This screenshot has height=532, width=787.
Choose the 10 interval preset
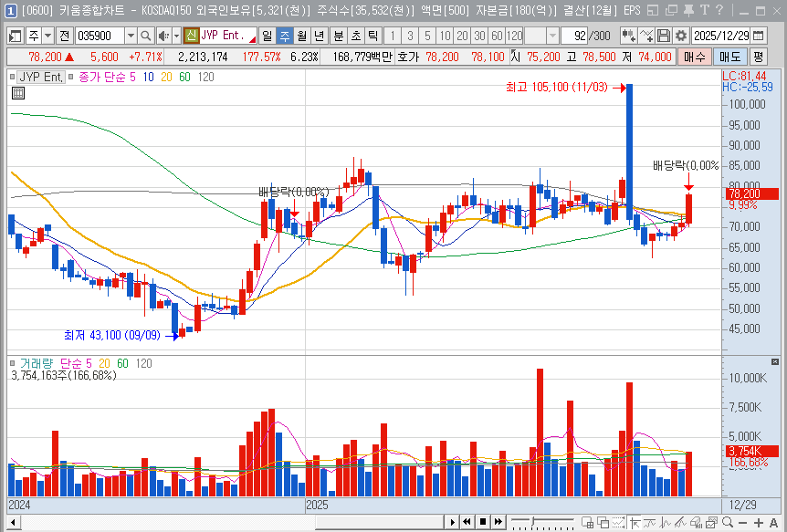[x=445, y=36]
